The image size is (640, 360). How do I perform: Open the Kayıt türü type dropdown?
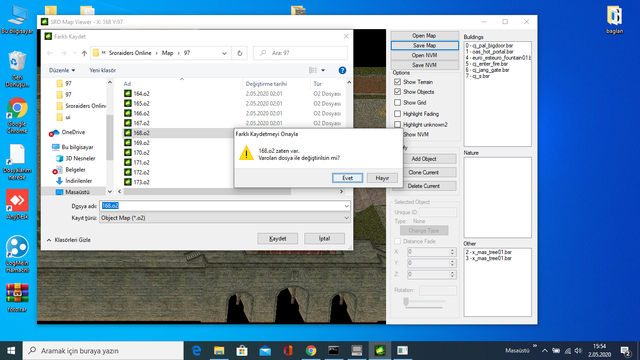tap(224, 218)
